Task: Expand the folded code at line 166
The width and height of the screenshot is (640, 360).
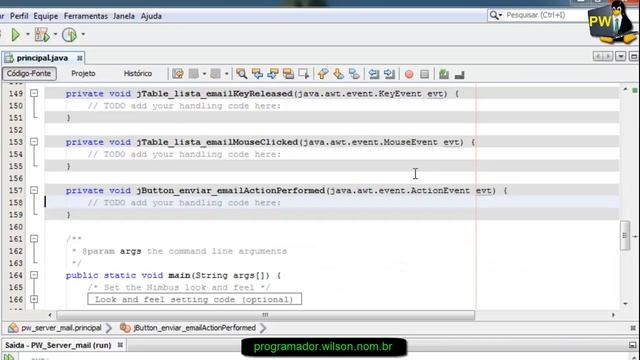Action: tap(34, 299)
